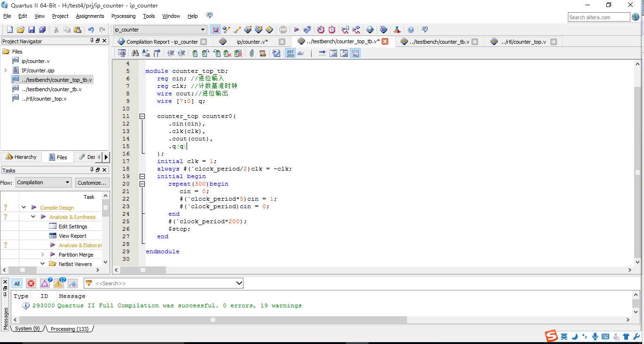Open View Report task
The image size is (644, 344).
click(72, 235)
